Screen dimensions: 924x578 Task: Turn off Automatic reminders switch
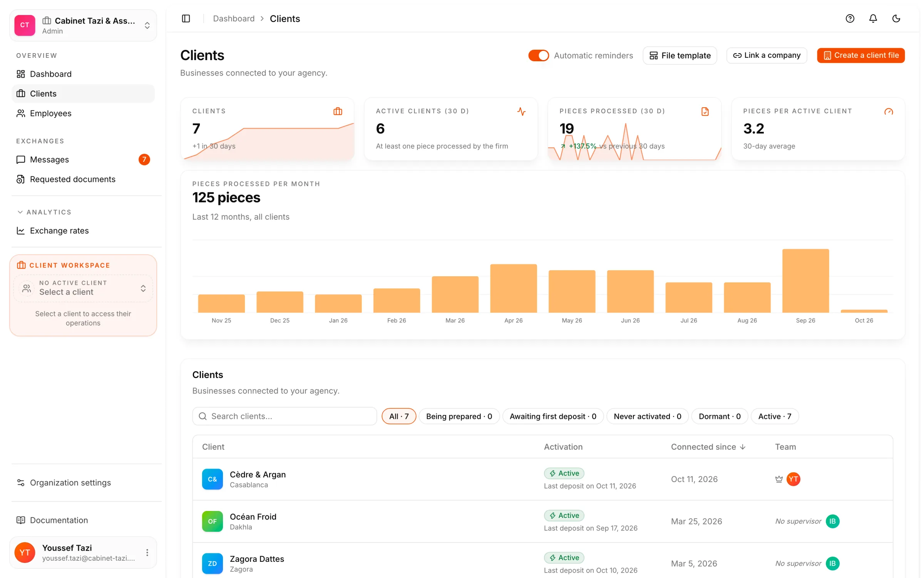coord(539,55)
